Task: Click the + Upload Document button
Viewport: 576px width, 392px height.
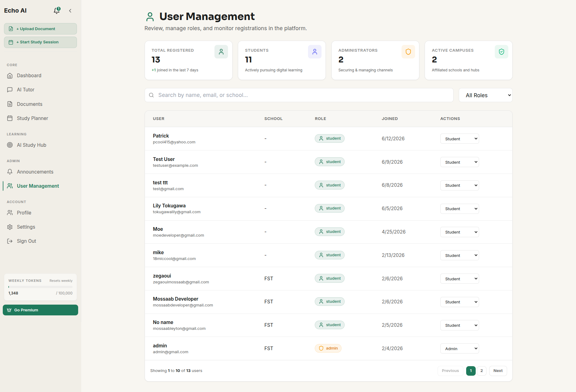Action: pyautogui.click(x=40, y=29)
